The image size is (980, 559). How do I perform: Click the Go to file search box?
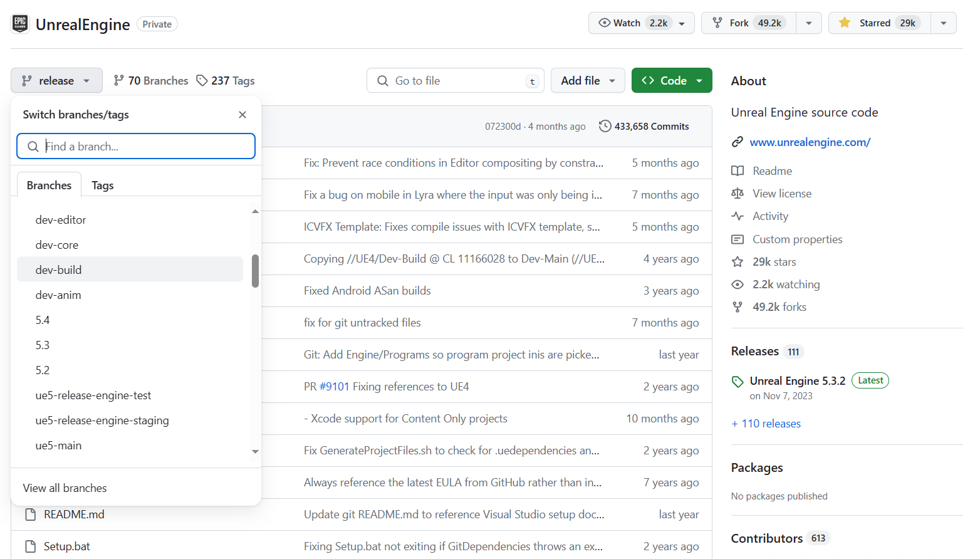[x=455, y=80]
